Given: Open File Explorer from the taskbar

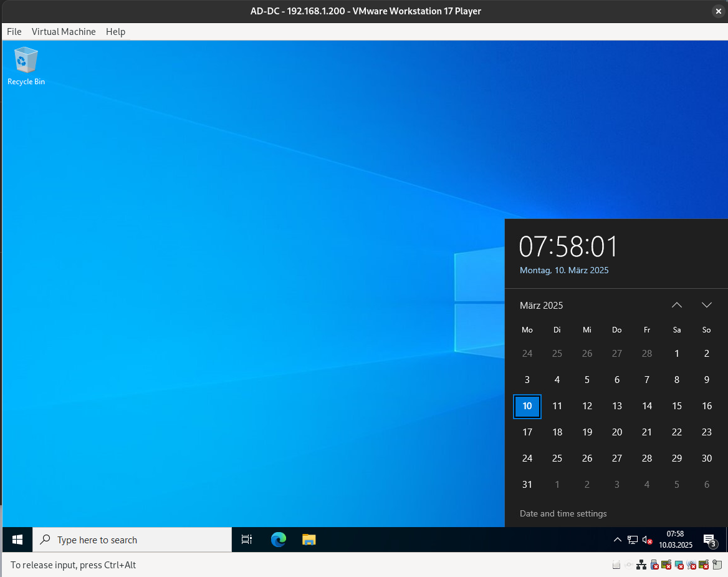Looking at the screenshot, I should (309, 540).
